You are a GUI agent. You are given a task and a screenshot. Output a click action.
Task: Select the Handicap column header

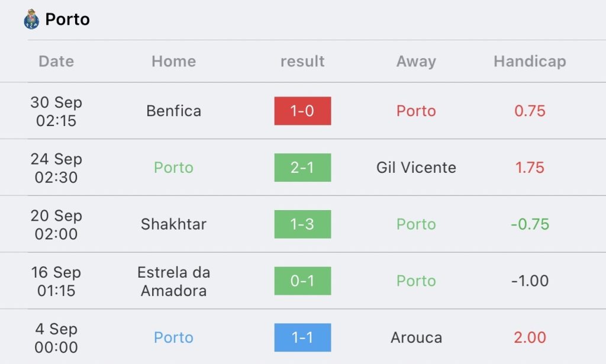point(530,62)
